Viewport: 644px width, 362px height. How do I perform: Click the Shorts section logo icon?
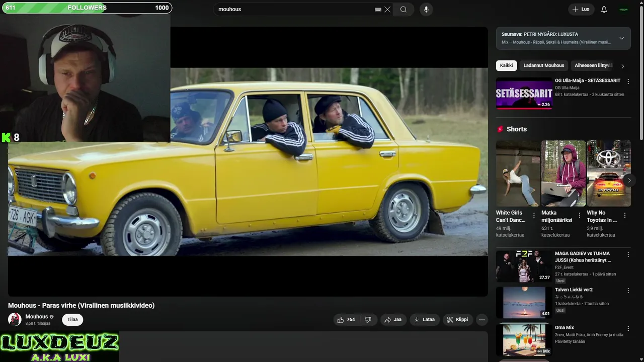tap(500, 129)
